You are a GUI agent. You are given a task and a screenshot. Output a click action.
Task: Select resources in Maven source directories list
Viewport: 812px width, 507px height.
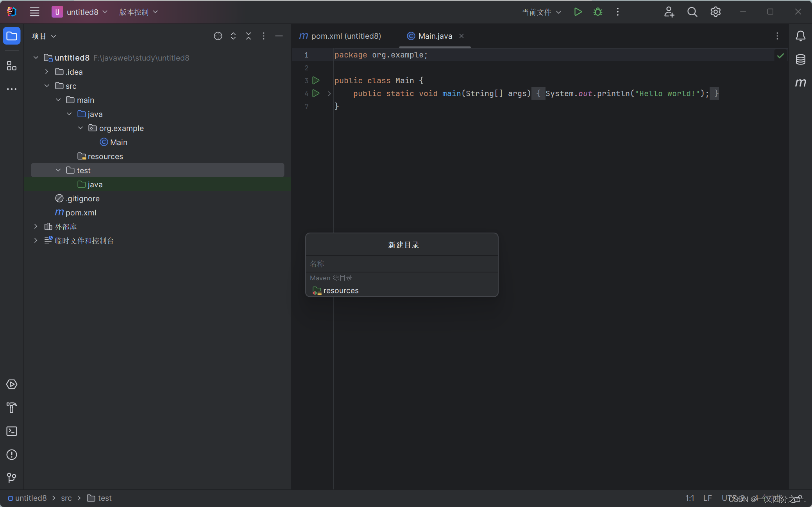tap(341, 290)
